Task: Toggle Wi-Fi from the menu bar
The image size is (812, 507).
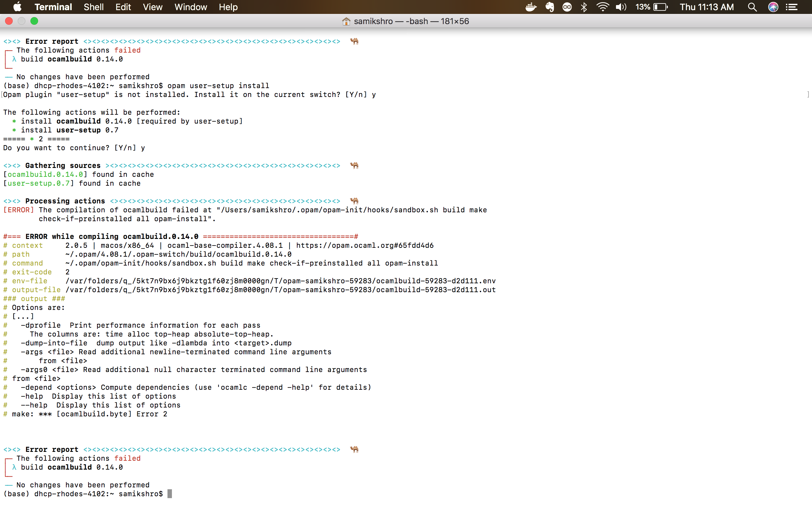Action: pos(603,7)
